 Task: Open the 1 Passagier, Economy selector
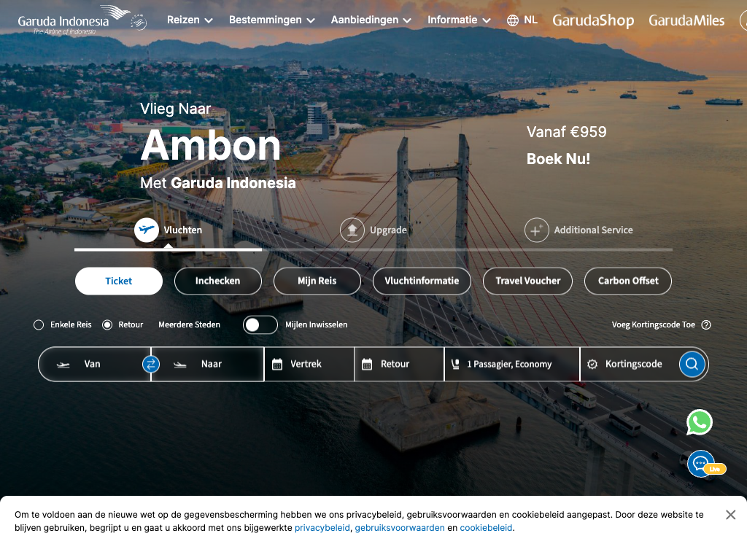click(x=512, y=365)
